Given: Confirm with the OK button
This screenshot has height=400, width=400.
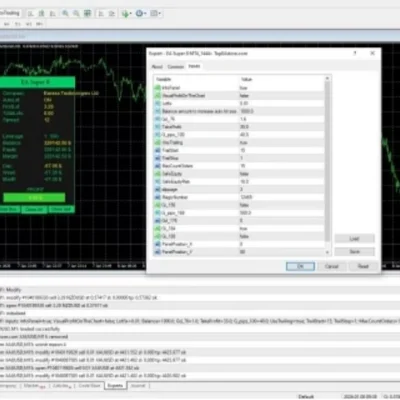Looking at the screenshot, I should (x=300, y=266).
